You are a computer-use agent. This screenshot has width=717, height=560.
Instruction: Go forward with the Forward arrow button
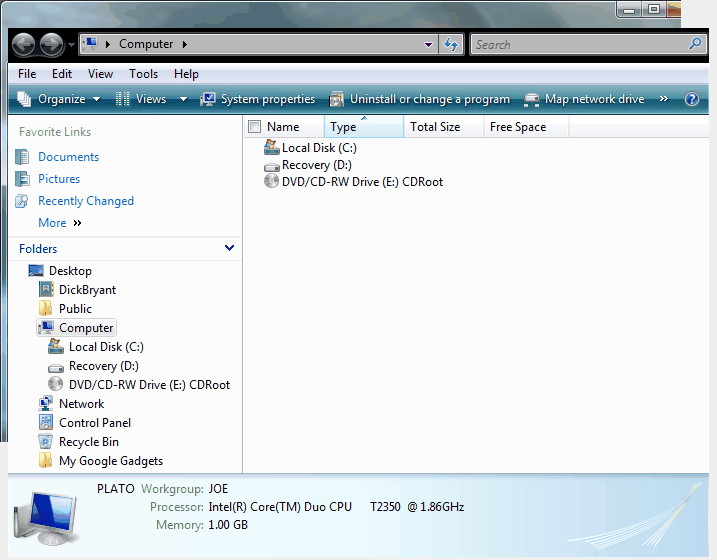coord(51,45)
